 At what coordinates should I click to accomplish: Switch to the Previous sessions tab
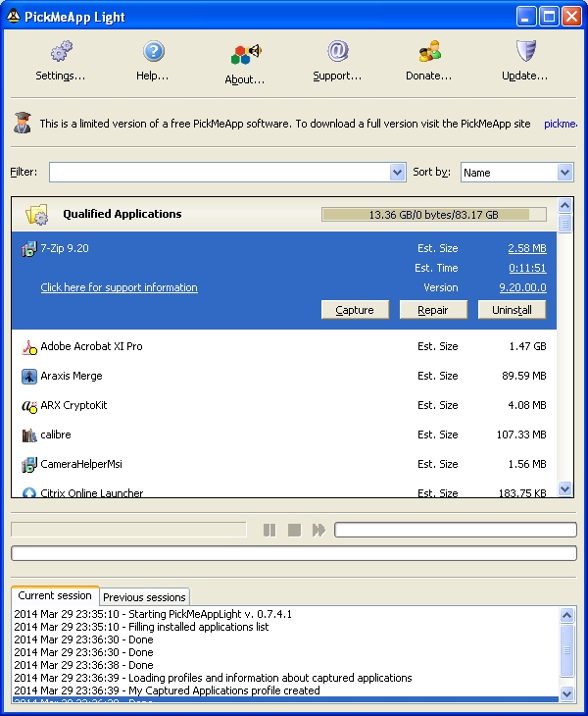pyautogui.click(x=144, y=596)
